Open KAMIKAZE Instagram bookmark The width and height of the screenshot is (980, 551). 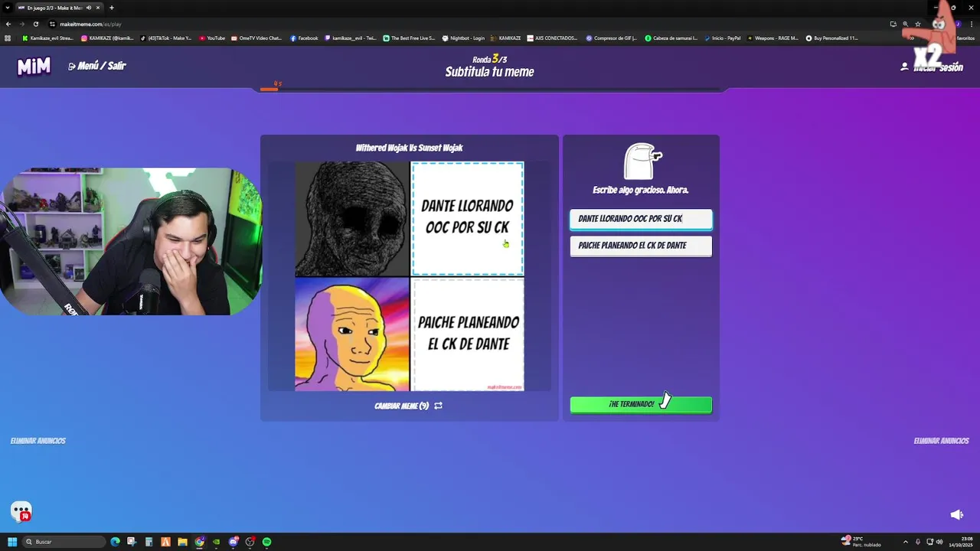click(x=107, y=38)
